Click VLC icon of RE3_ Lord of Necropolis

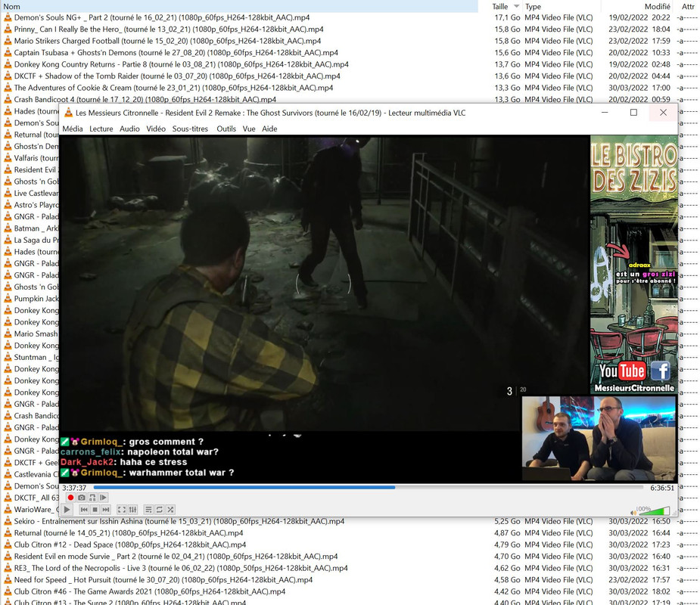(8, 568)
